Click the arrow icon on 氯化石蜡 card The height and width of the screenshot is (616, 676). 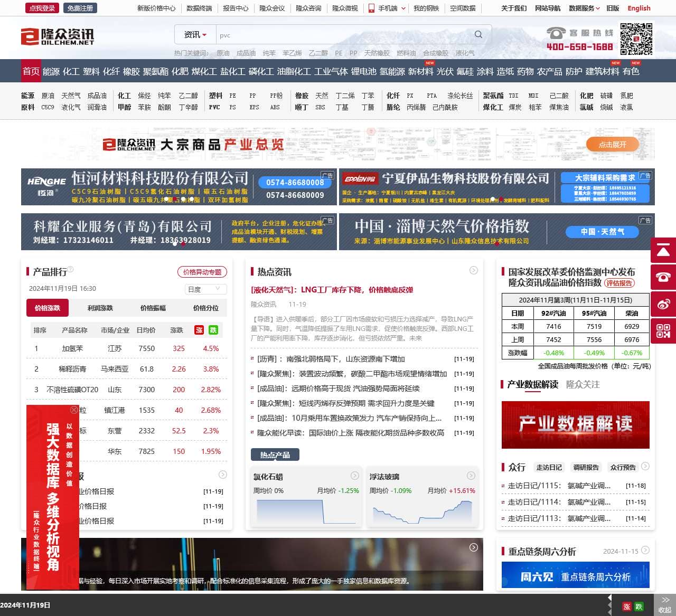[x=355, y=476]
